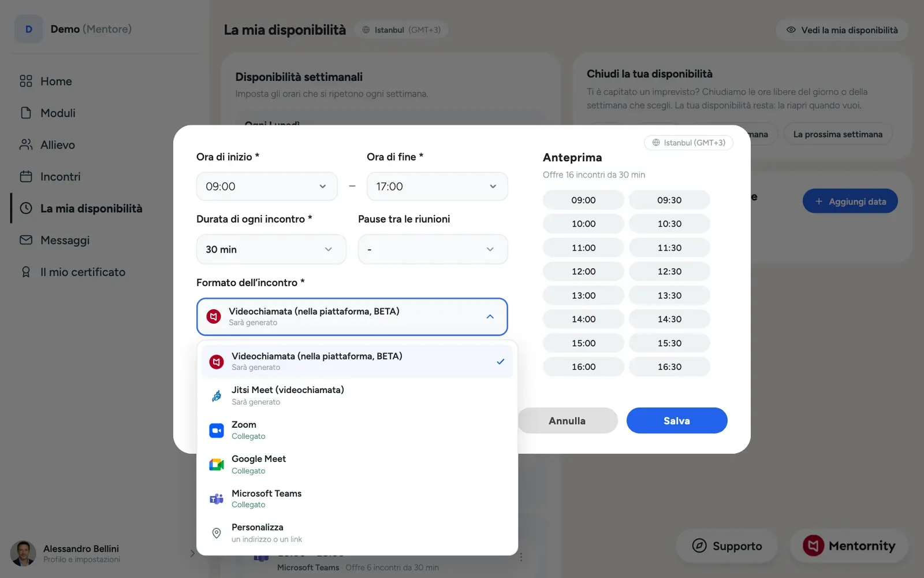Viewport: 924px width, 578px height.
Task: Expand Alessandro Bellini profile chevron
Action: 192,553
